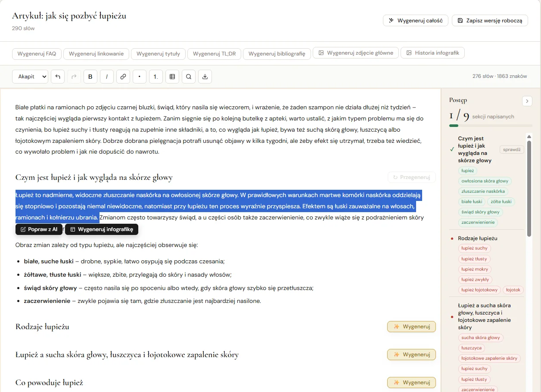The image size is (541, 392).
Task: Toggle italic formatting (I)
Action: 107,77
